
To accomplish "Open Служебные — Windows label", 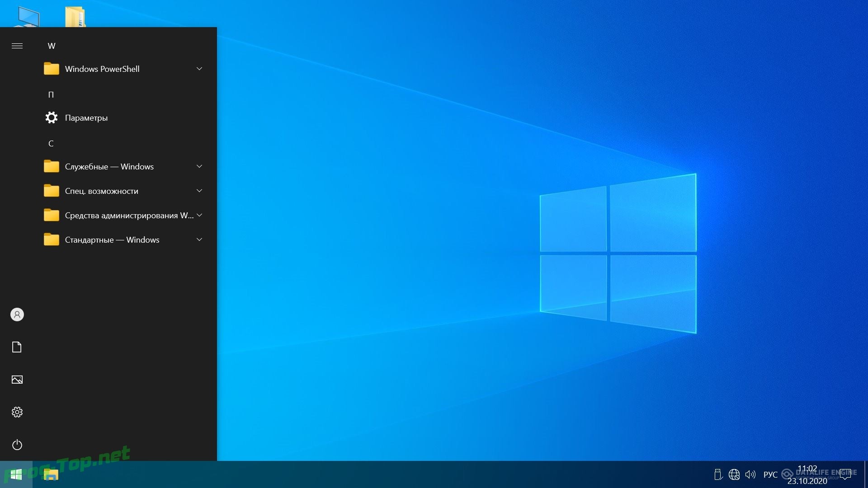I will pyautogui.click(x=109, y=167).
